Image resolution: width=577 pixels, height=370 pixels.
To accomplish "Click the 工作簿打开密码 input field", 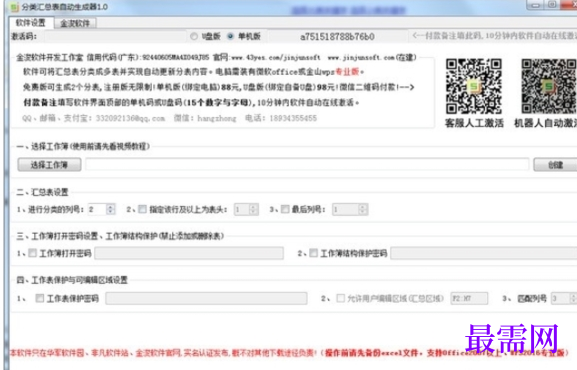I will tap(189, 253).
